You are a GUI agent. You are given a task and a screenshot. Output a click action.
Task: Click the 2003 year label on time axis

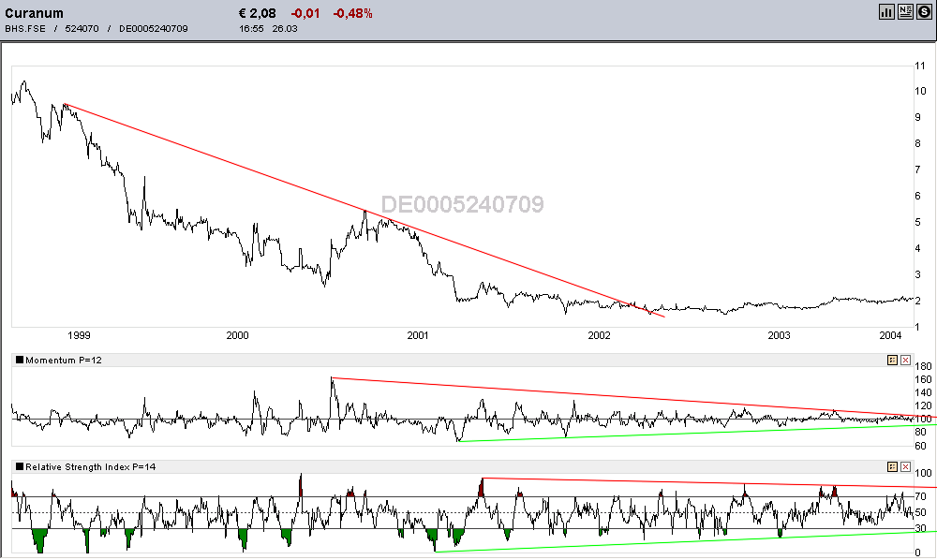[780, 335]
